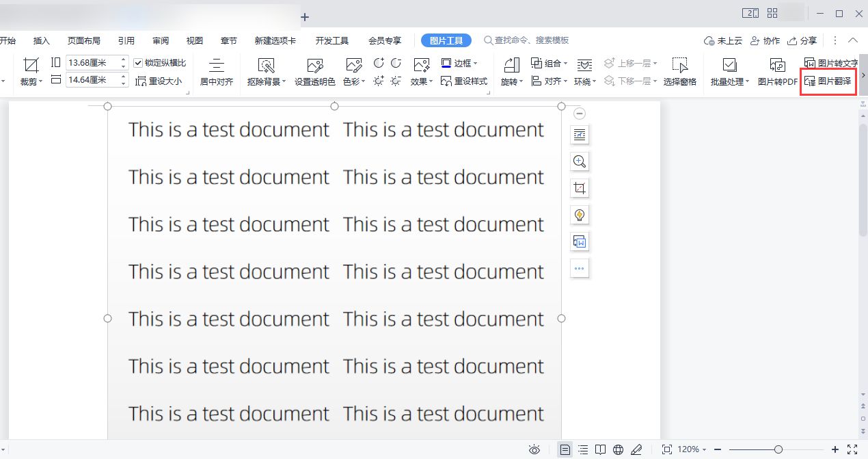868x459 pixels.
Task: Click the floating light bulb icon
Action: pyautogui.click(x=580, y=215)
